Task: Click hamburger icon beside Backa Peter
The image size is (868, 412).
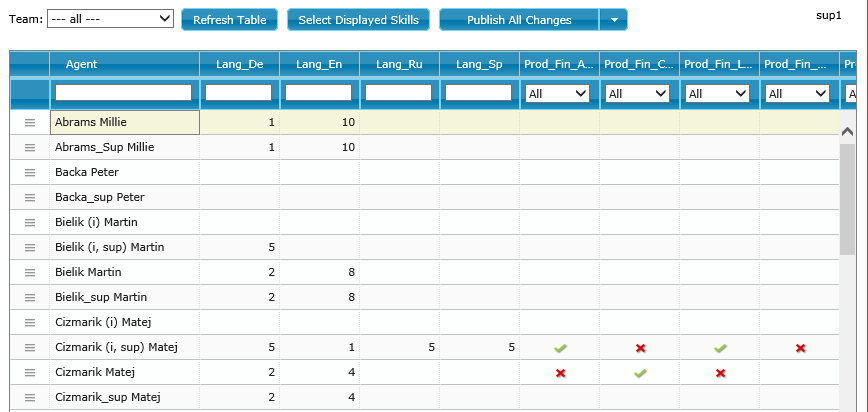Action: click(x=30, y=172)
